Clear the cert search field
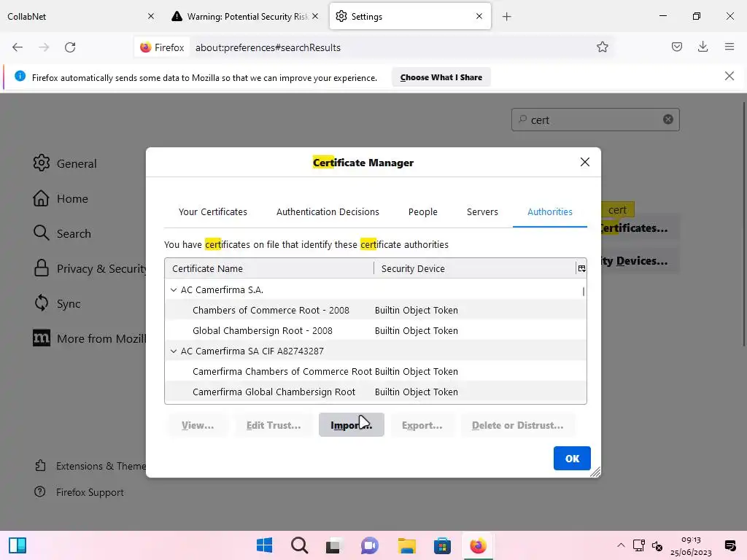This screenshot has width=747, height=560. click(668, 120)
